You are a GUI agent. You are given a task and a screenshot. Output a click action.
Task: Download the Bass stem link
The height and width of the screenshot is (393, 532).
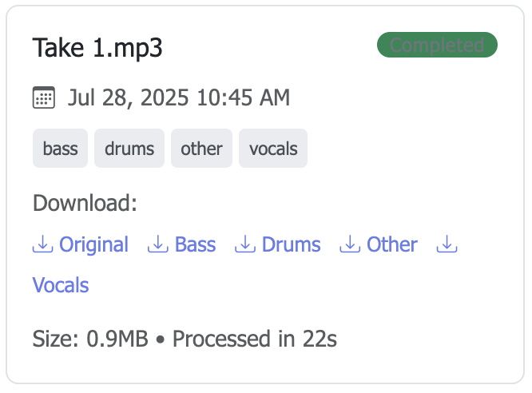pos(195,244)
